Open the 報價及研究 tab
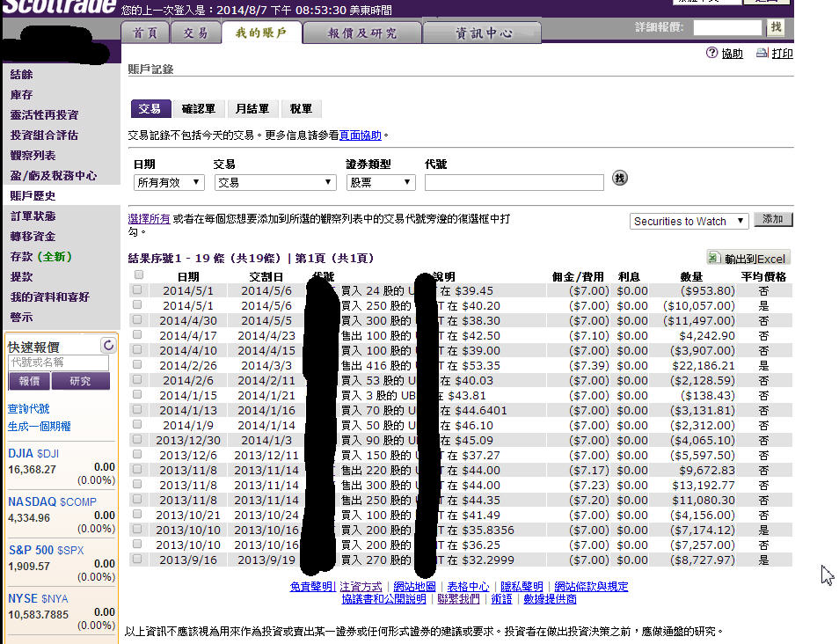 coord(362,33)
